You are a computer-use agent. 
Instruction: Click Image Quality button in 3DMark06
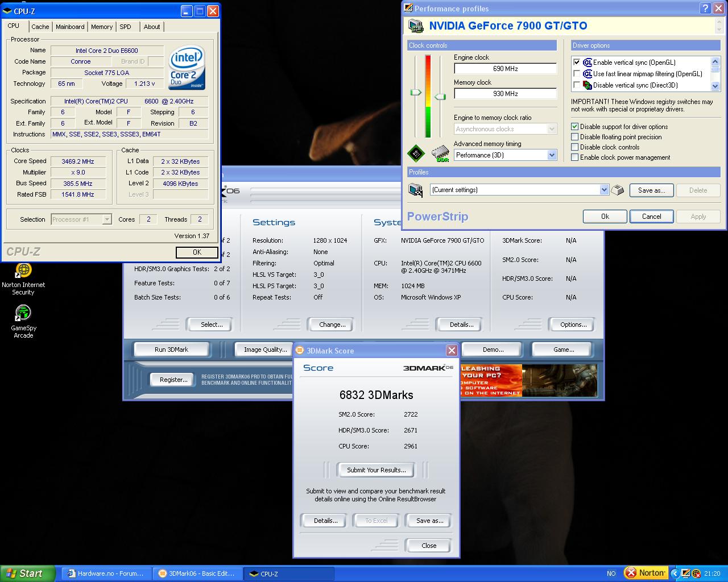click(265, 350)
